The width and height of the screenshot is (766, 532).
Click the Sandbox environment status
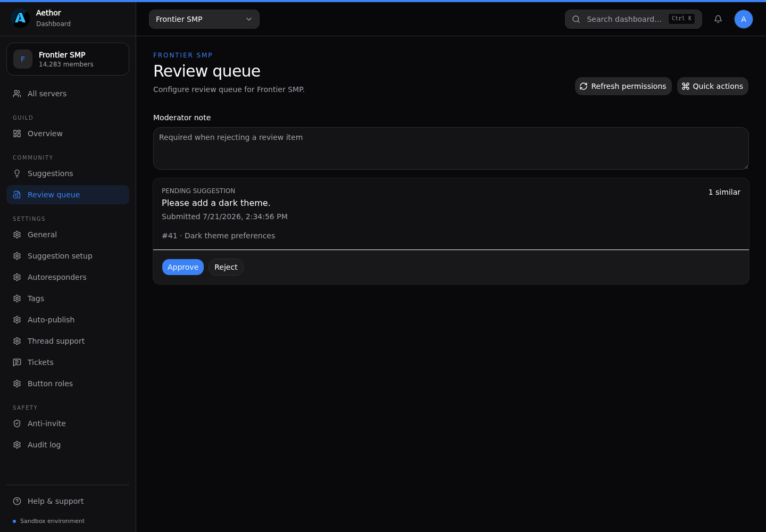pos(48,521)
